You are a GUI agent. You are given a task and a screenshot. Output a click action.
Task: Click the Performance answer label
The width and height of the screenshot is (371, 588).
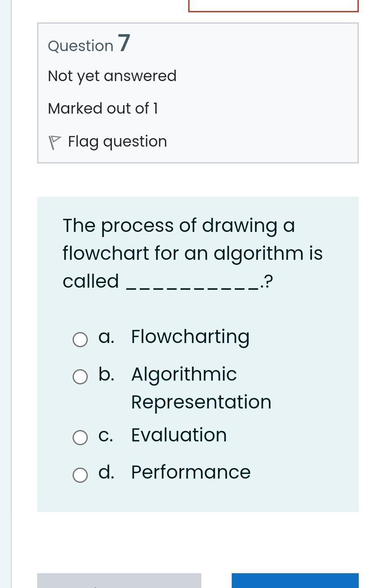pos(191,472)
